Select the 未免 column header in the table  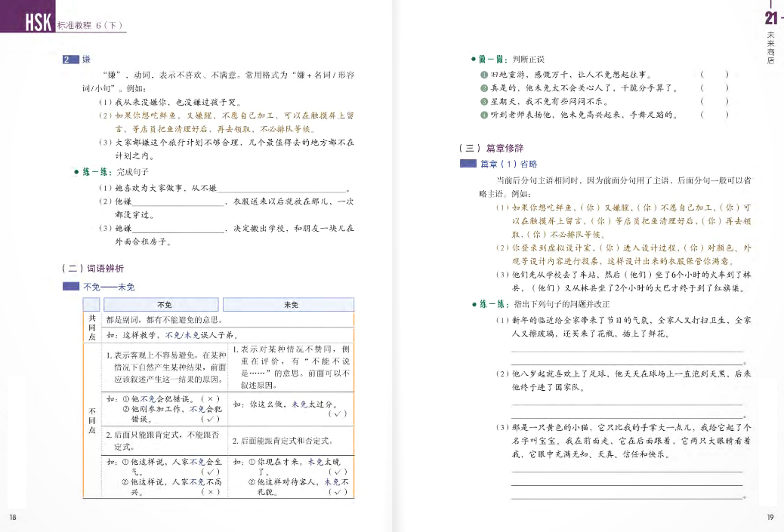pyautogui.click(x=291, y=305)
